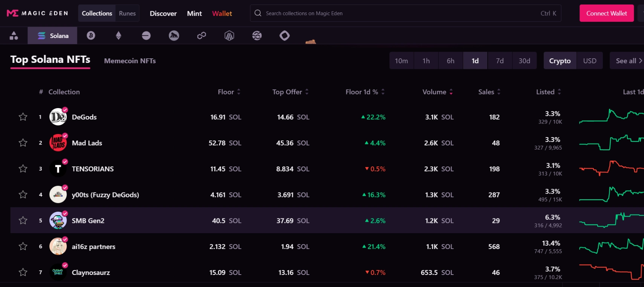Open the TENSORIANS collection avatar
This screenshot has height=287, width=644.
click(58, 169)
